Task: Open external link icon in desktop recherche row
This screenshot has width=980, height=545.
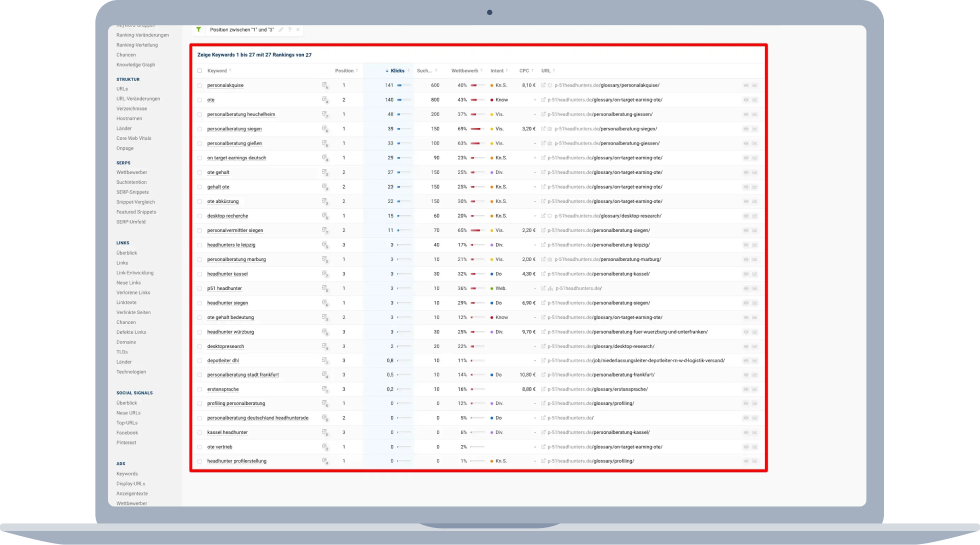Action: click(x=544, y=215)
